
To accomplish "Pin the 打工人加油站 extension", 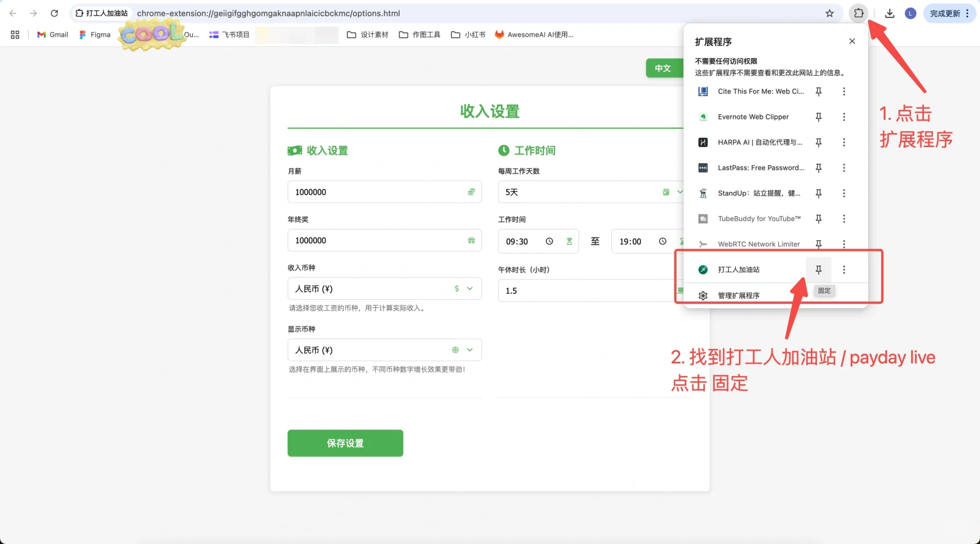I will tap(818, 269).
